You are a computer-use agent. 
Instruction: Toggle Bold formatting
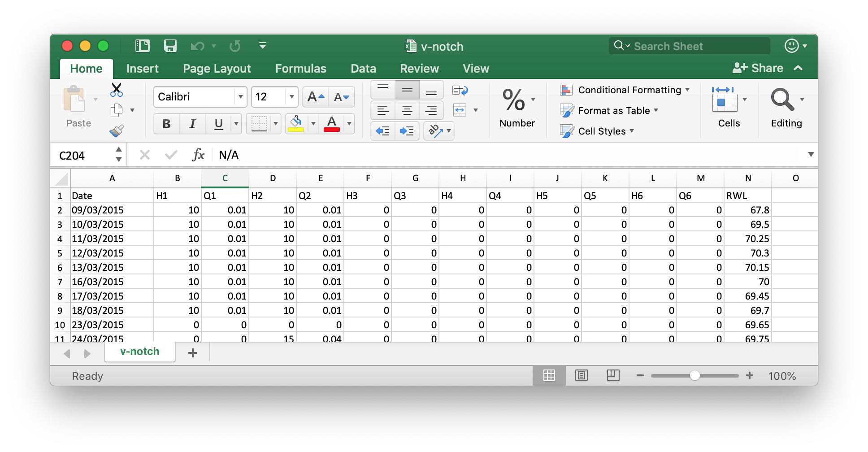pyautogui.click(x=167, y=124)
